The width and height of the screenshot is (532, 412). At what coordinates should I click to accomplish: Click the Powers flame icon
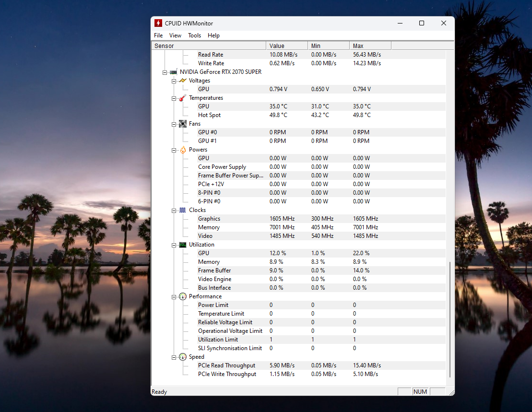(183, 150)
